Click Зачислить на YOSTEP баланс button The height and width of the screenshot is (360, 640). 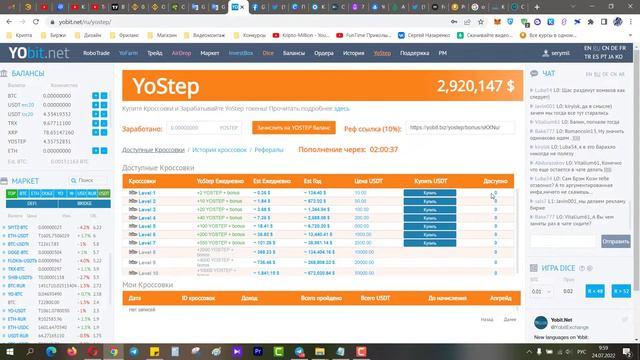[294, 128]
